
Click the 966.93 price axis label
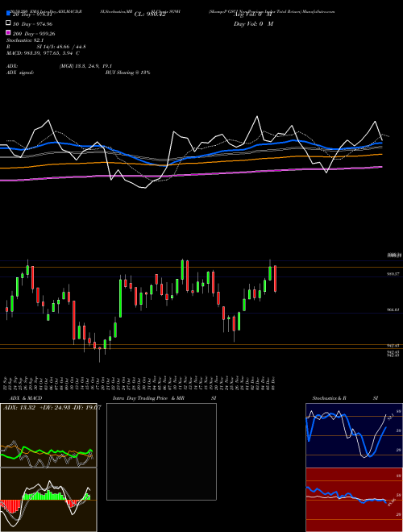393,310
